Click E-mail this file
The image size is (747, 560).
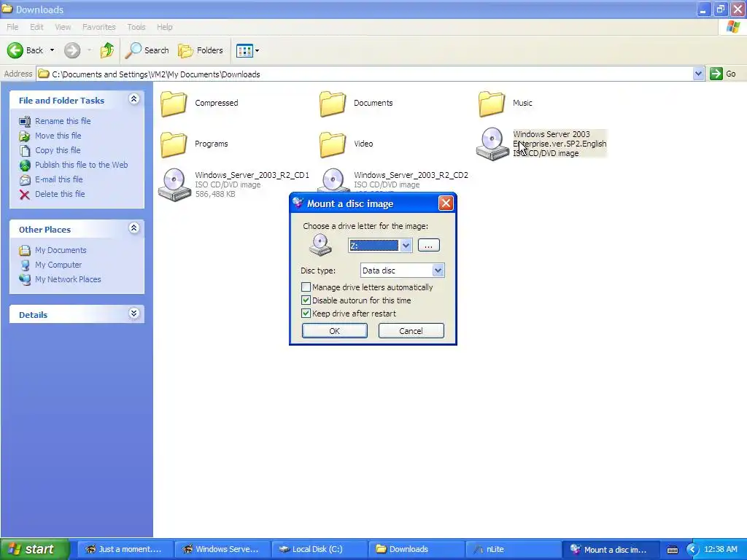pos(58,179)
